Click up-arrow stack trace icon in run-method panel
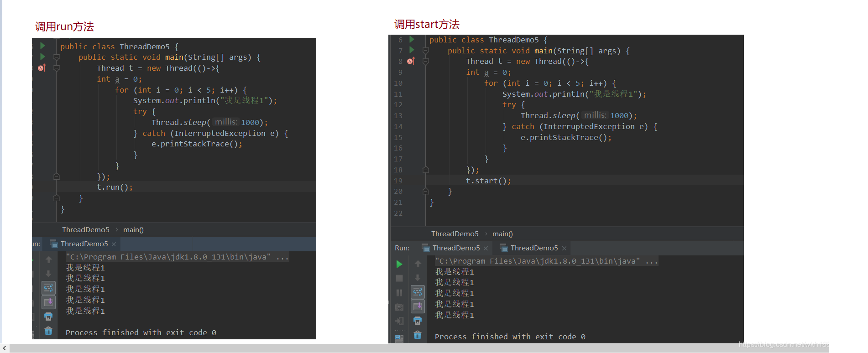This screenshot has width=868, height=353. [x=48, y=260]
